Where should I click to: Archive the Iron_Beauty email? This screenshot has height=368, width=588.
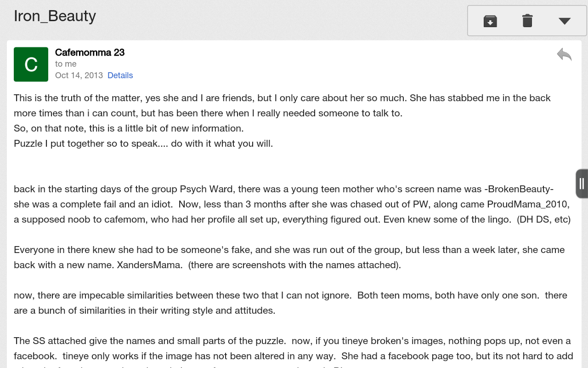point(490,21)
